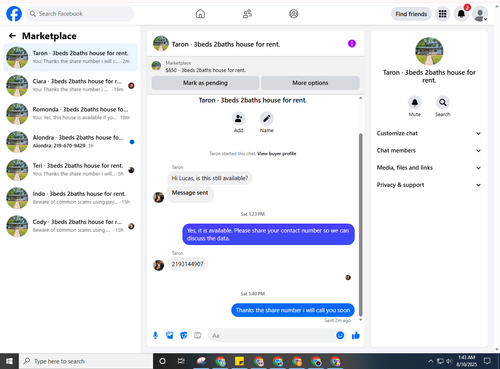Click the Add people icon in chat
Screen dimensions: 500x369
click(x=239, y=118)
